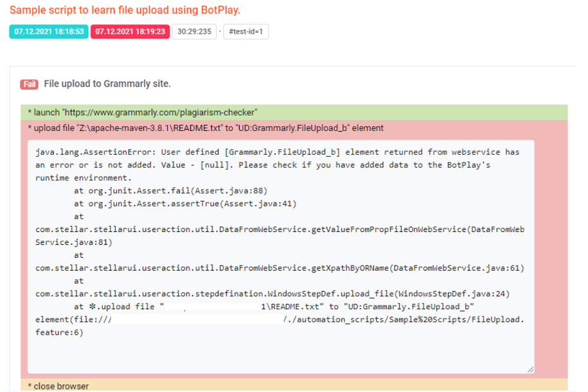
Task: Click the end time badge 07.12.2021 18:19:23
Action: [x=130, y=31]
